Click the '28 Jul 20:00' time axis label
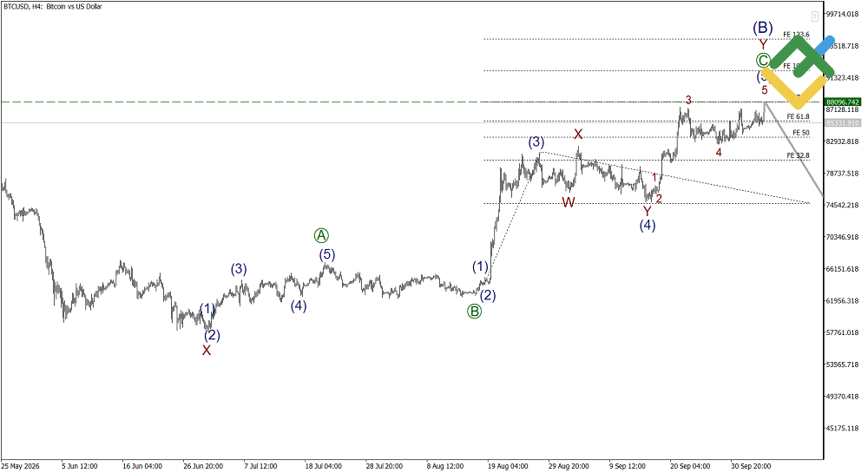The width and height of the screenshot is (868, 473). coord(385,466)
